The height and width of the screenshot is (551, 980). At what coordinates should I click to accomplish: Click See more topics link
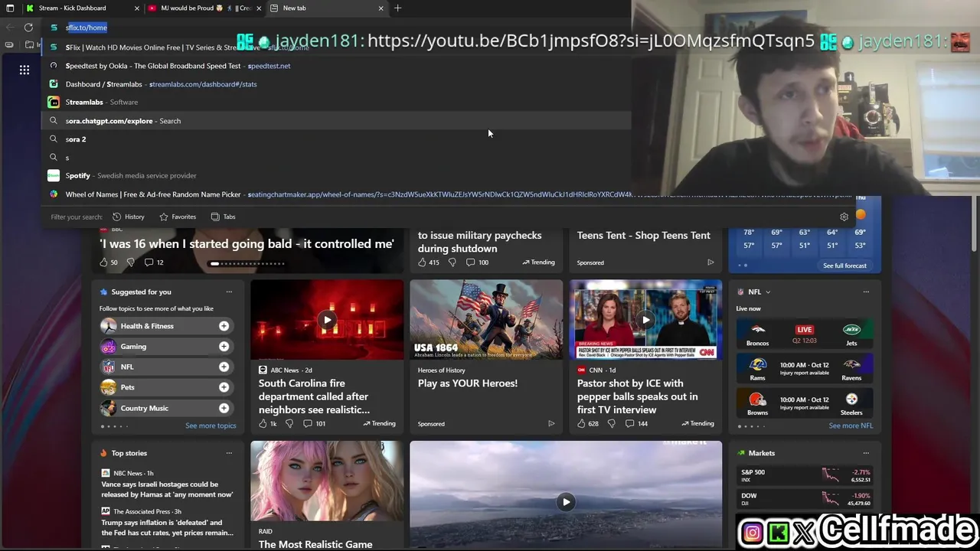point(211,425)
